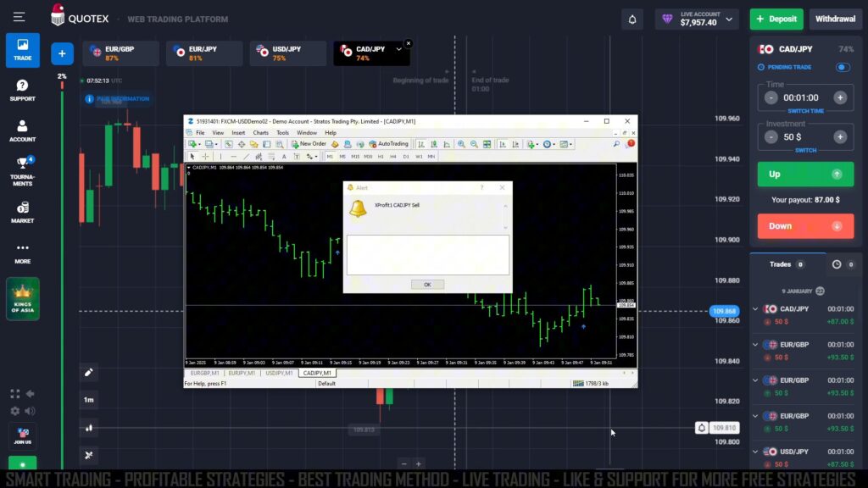
Task: Click the green Deposit button
Action: coord(776,19)
